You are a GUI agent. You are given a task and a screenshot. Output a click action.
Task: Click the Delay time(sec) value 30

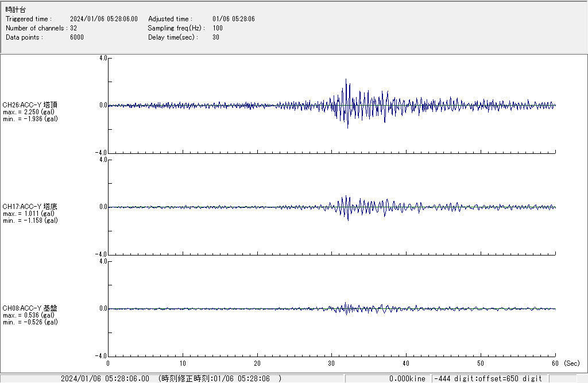tap(216, 37)
